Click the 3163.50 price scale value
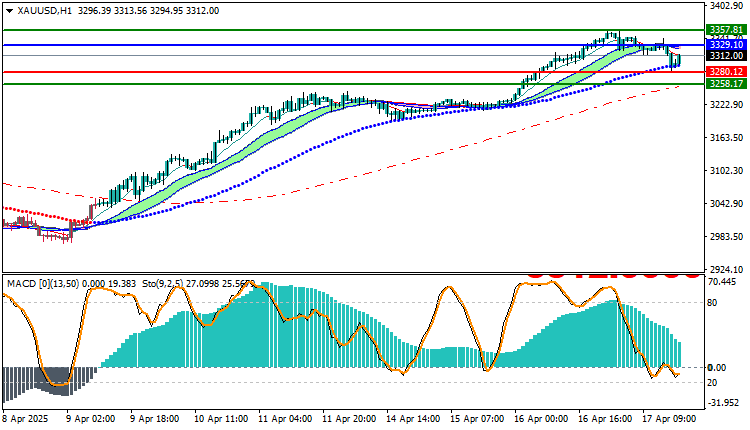This screenshot has height=430, width=750. [727, 138]
